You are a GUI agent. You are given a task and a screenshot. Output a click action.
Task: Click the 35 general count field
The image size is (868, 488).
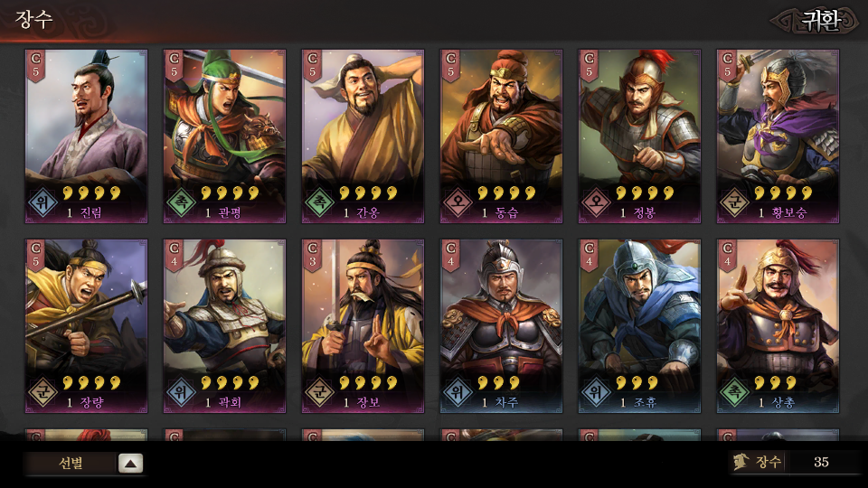point(822,462)
